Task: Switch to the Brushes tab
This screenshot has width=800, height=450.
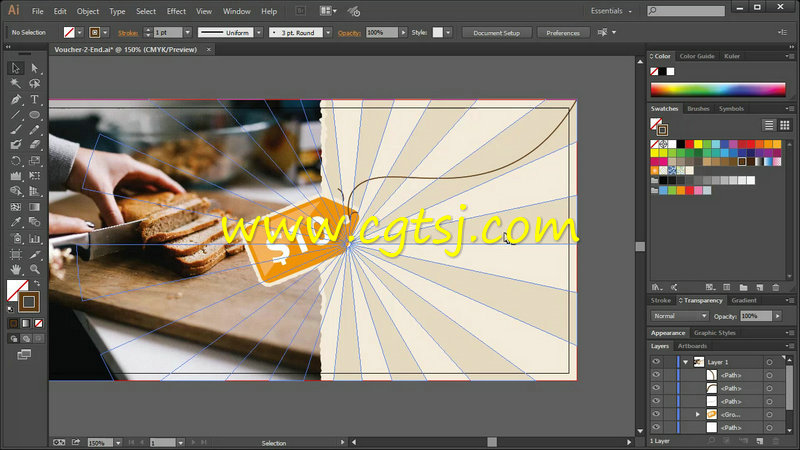Action: click(698, 109)
